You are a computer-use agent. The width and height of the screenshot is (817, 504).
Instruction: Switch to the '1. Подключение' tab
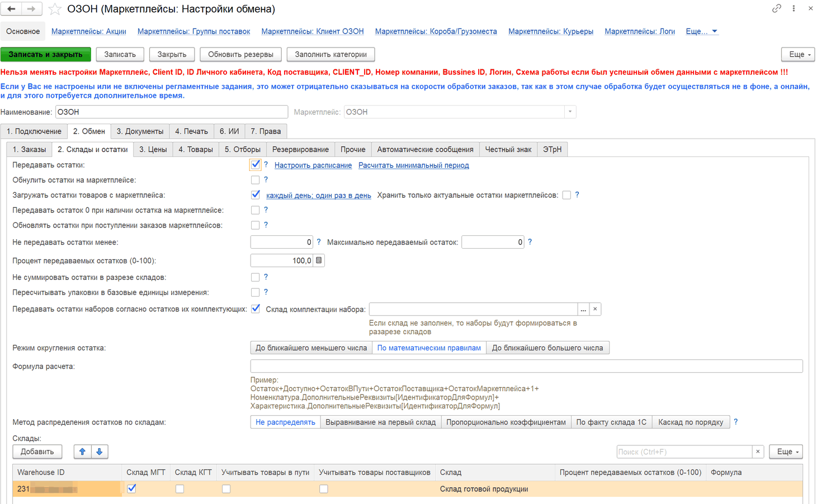click(34, 131)
